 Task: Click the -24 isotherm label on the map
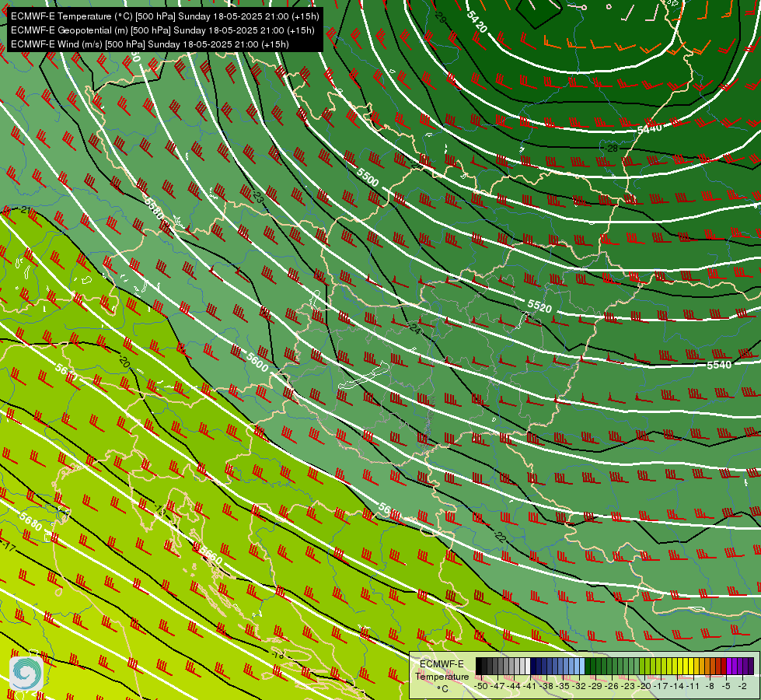tap(414, 328)
